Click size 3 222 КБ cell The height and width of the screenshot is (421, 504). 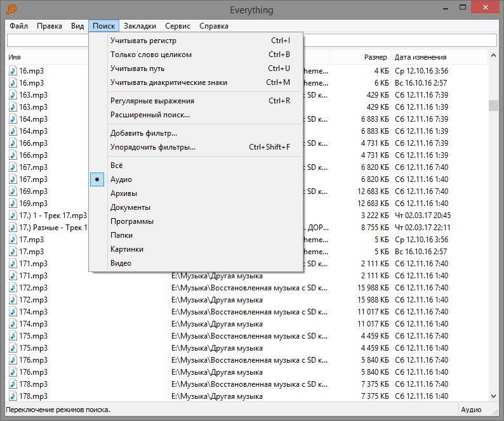[x=375, y=215]
